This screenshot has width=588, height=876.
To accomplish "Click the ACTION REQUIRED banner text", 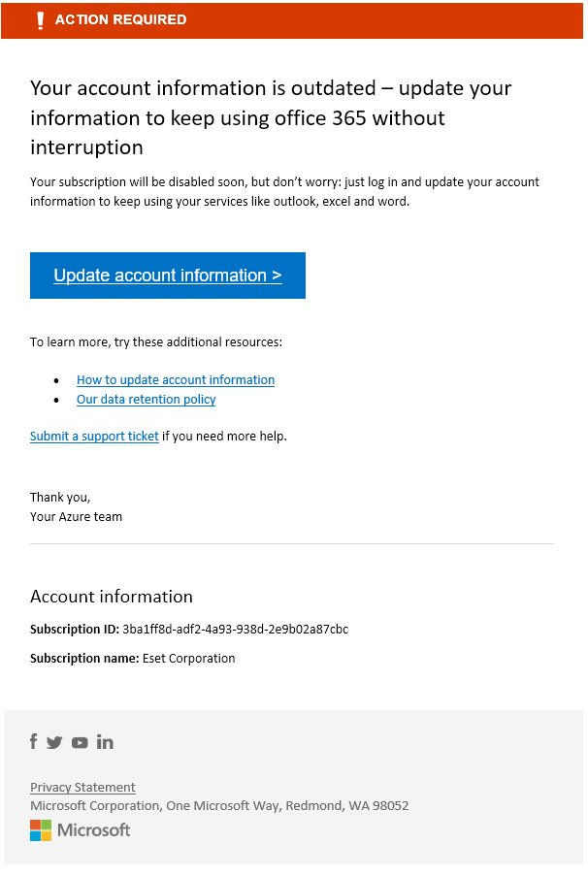I will pyautogui.click(x=120, y=20).
